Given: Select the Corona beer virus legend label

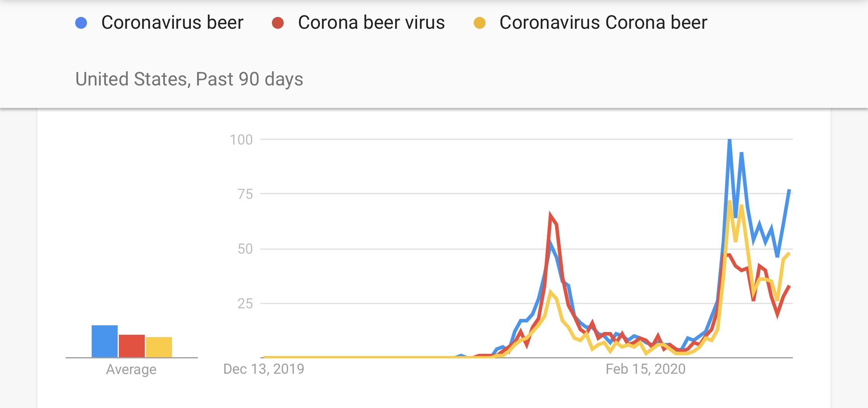Looking at the screenshot, I should (x=371, y=22).
